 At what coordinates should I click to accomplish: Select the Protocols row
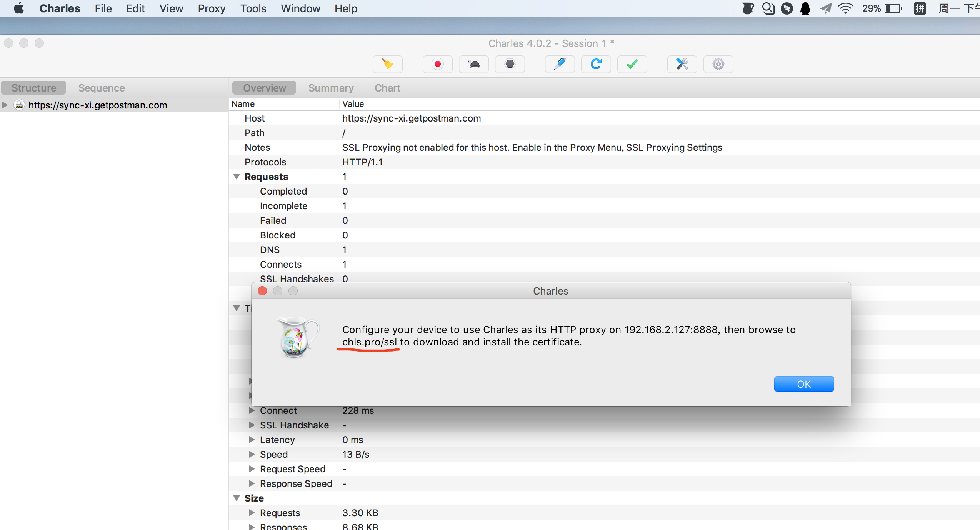pyautogui.click(x=605, y=162)
